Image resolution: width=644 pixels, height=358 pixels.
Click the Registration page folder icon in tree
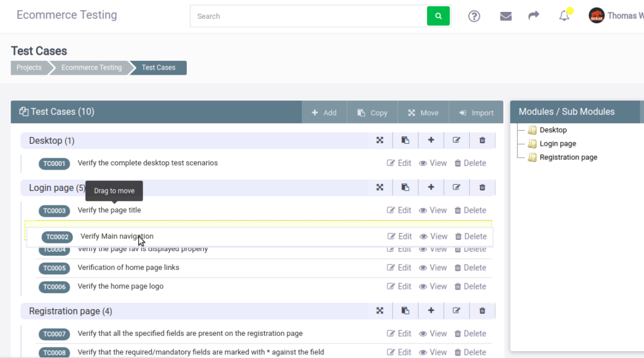click(x=532, y=157)
